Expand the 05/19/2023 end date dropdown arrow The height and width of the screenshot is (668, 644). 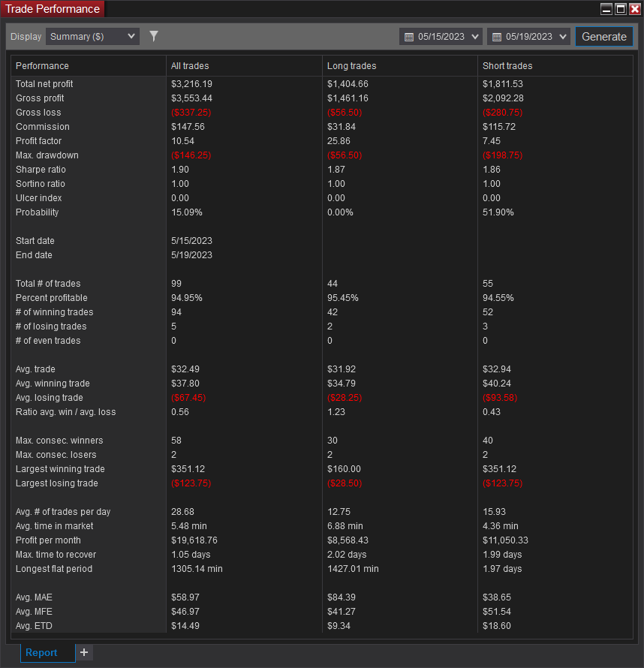(x=563, y=37)
